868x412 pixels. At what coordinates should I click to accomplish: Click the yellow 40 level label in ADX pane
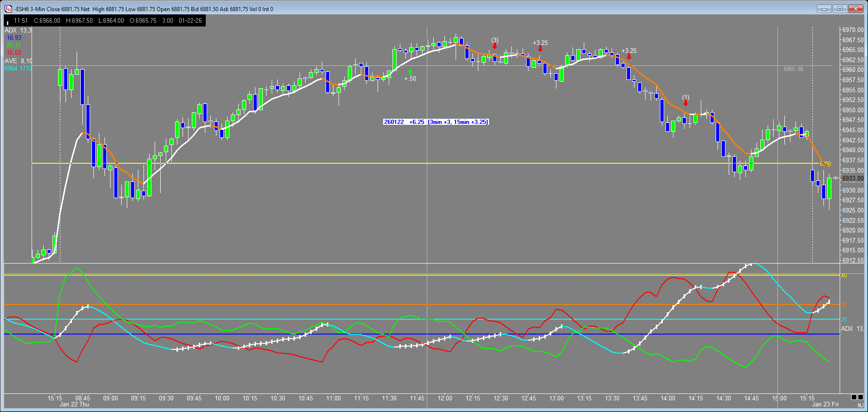844,276
